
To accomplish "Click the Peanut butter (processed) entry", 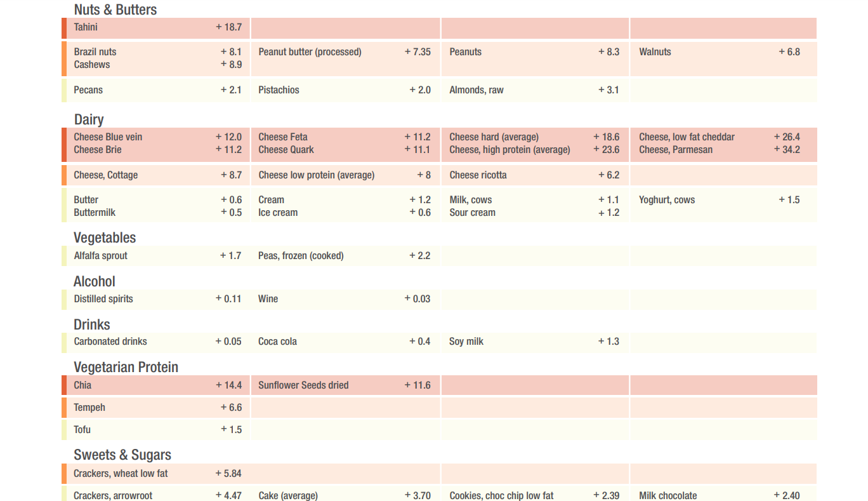I will pyautogui.click(x=310, y=52).
